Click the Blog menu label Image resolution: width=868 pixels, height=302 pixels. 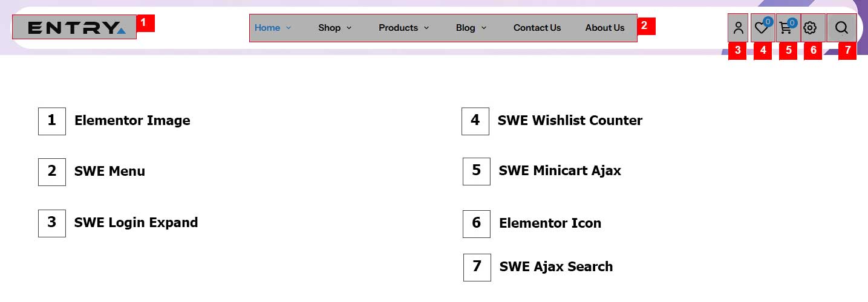coord(466,28)
